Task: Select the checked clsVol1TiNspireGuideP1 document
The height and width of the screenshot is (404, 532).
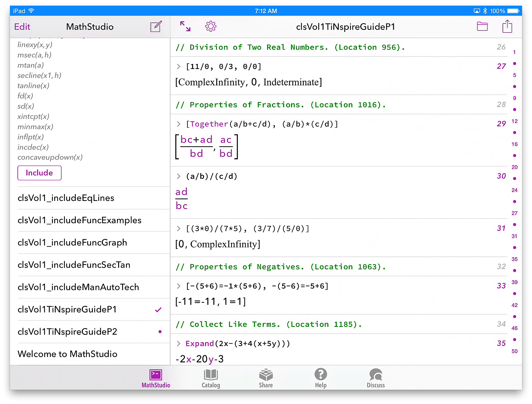Action: pos(67,309)
